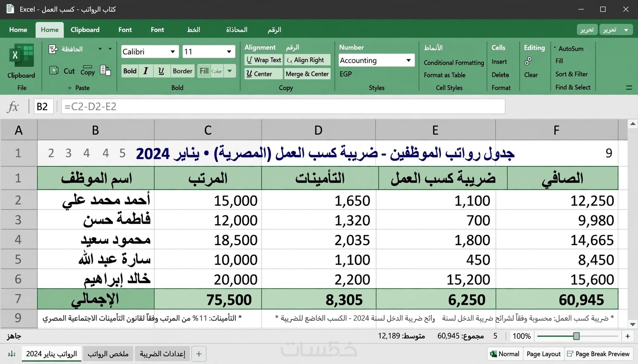This screenshot has width=638, height=364.
Task: Open the font size 11 dropdown
Action: [x=229, y=52]
